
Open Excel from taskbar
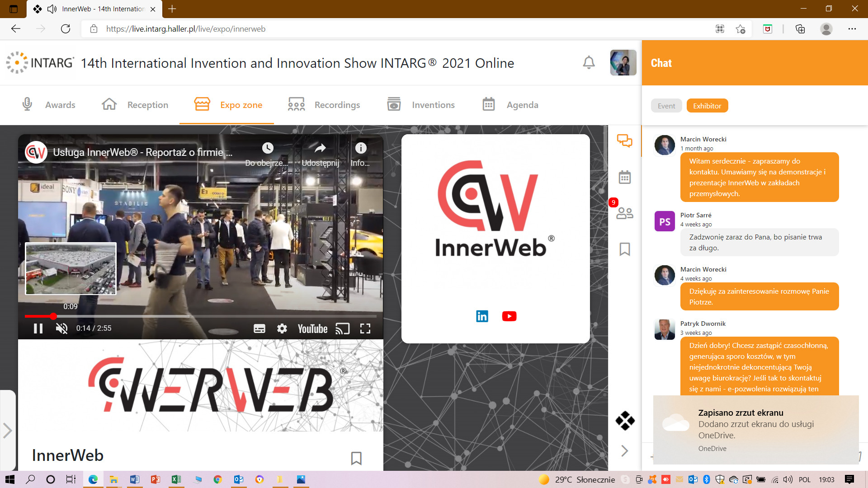tap(176, 479)
